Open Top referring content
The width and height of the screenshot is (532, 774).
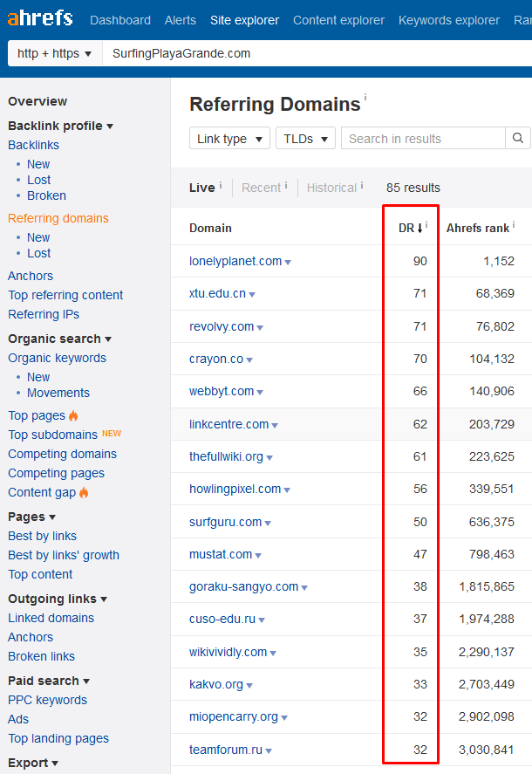[x=65, y=295]
